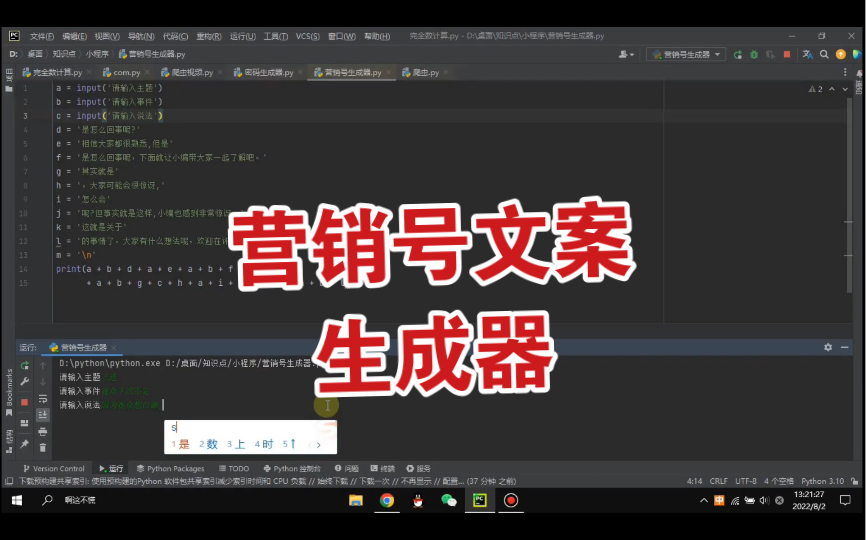The width and height of the screenshot is (866, 540).
Task: Open run configuration dropdown 营销号生成器
Action: 687,54
